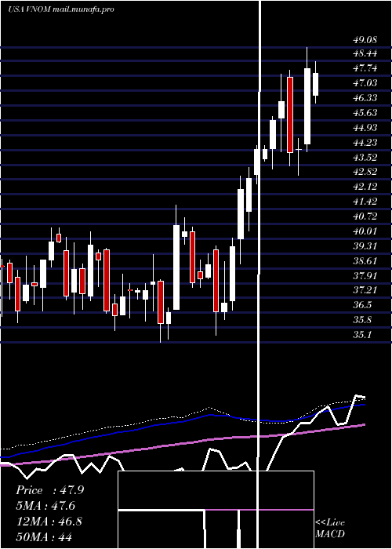Click the 'Price : 47.9' readout
Viewport: 392px width, 549px height.
click(x=49, y=490)
